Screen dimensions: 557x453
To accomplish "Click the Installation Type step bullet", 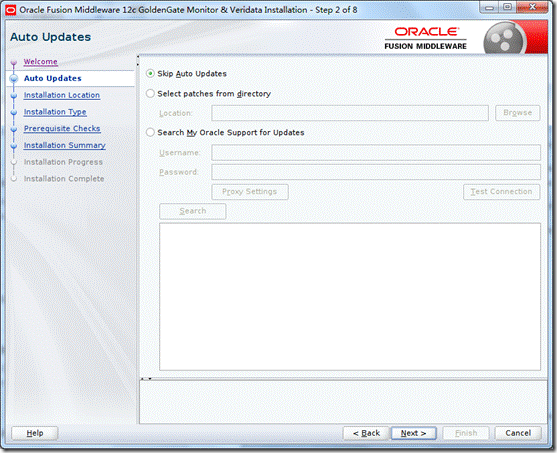I will [x=13, y=113].
